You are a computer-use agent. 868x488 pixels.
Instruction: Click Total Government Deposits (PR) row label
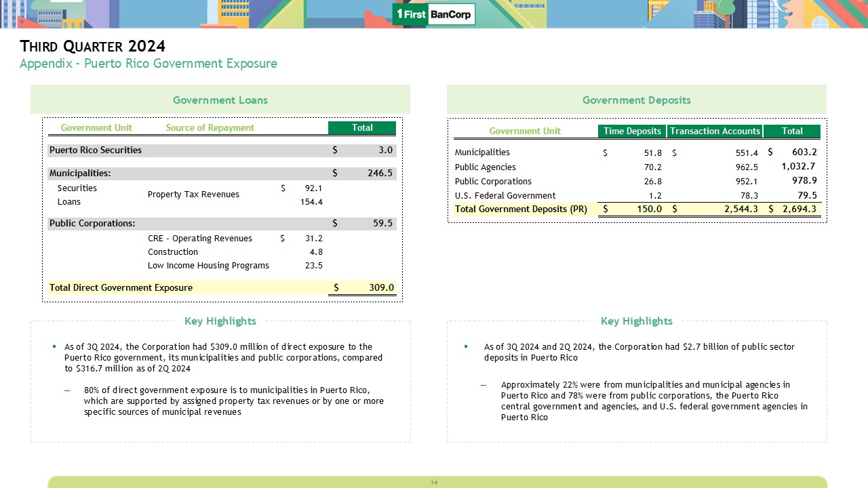pos(521,209)
